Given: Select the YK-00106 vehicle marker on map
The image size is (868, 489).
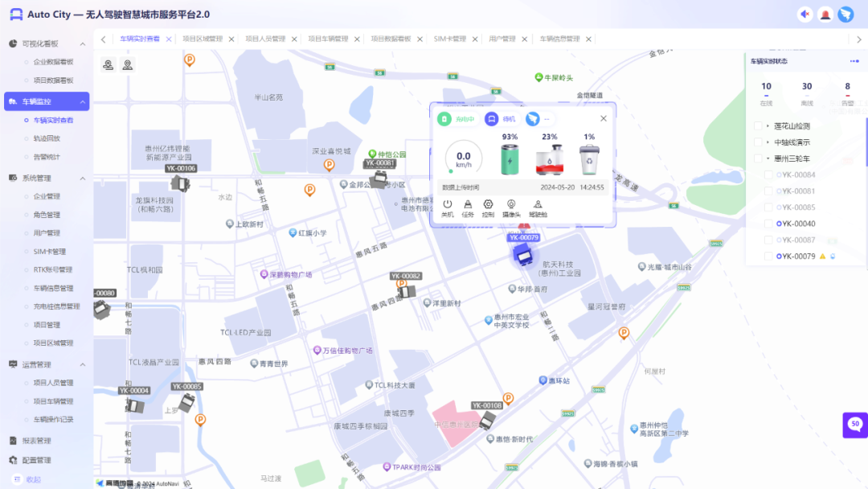Looking at the screenshot, I should (180, 183).
